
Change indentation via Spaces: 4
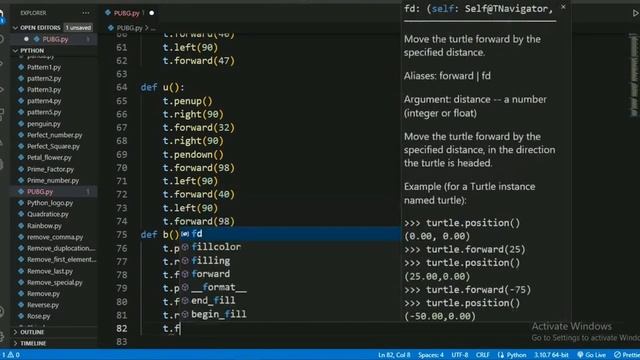431,355
